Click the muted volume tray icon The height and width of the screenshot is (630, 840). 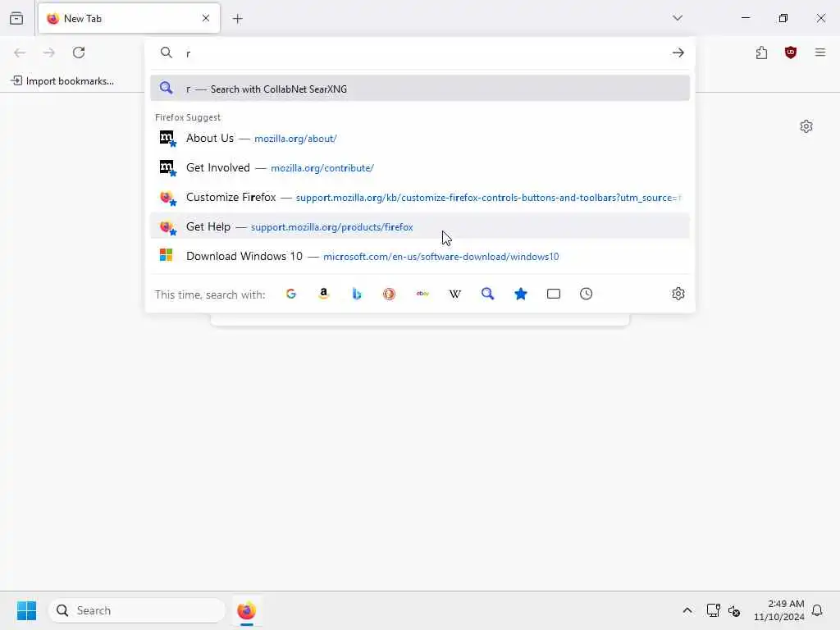734,610
